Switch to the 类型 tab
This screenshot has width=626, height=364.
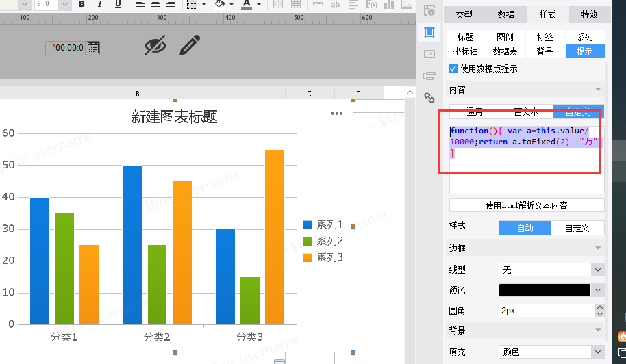[464, 15]
